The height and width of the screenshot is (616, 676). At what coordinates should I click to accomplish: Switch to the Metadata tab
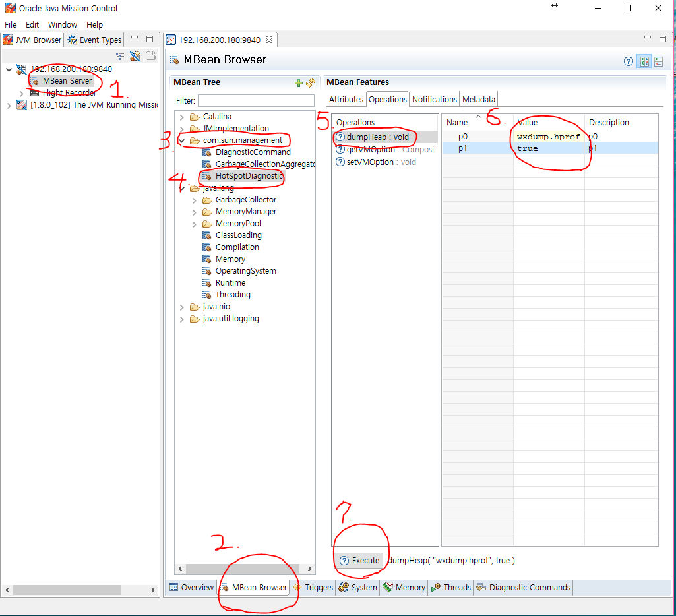click(x=479, y=100)
